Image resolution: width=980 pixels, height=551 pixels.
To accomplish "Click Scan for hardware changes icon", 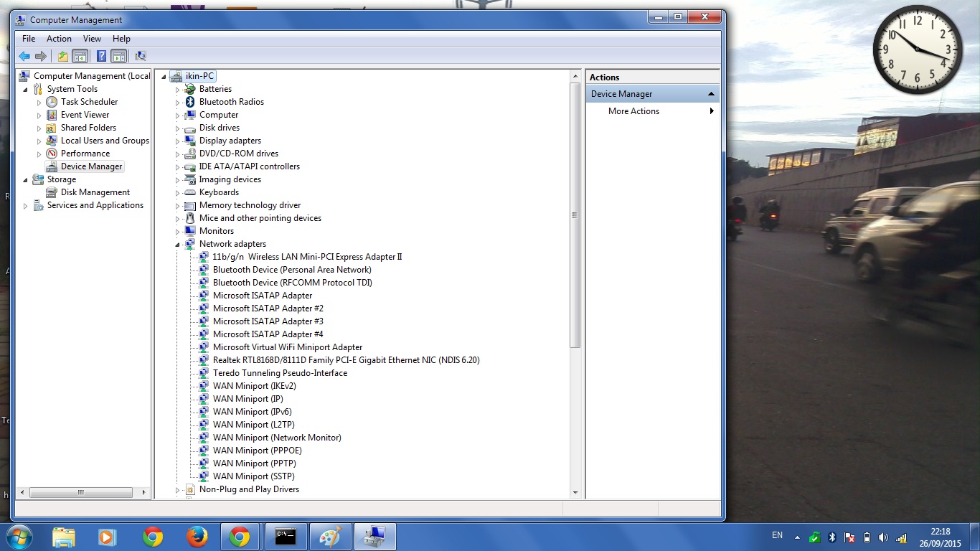I will click(x=141, y=56).
